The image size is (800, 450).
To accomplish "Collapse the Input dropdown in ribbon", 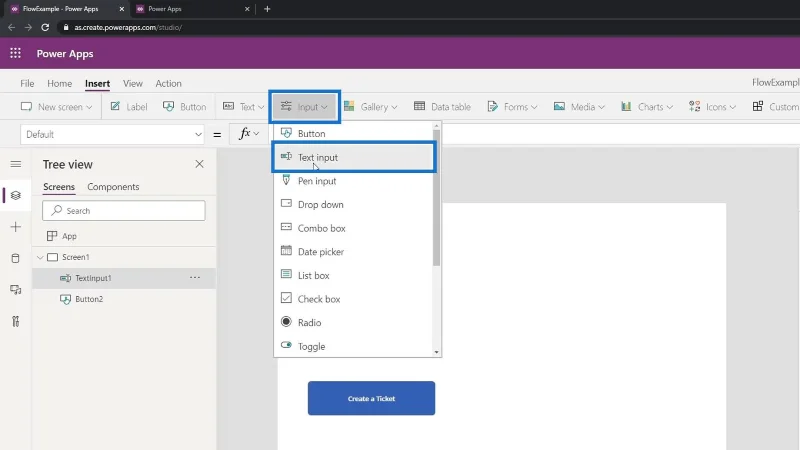I will (304, 107).
